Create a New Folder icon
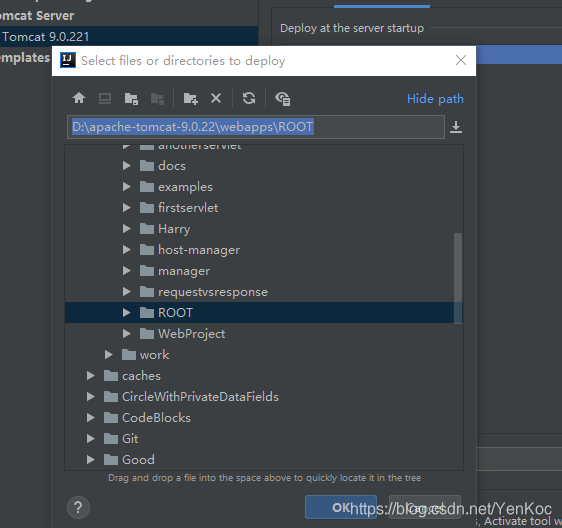Image resolution: width=562 pixels, height=528 pixels. pos(191,98)
